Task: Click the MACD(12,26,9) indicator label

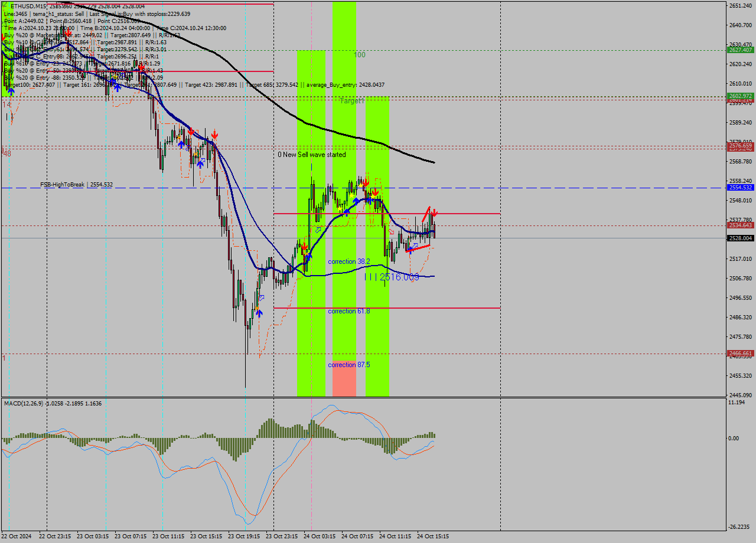Action: (x=53, y=403)
